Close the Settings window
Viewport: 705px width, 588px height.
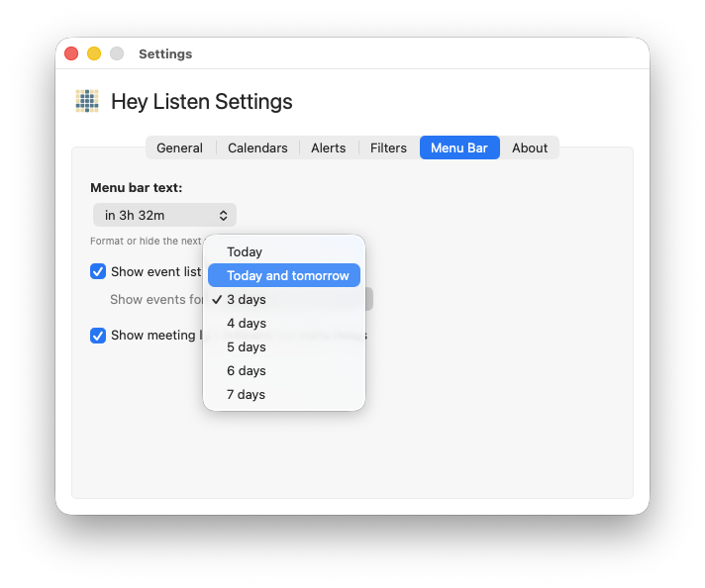point(71,53)
